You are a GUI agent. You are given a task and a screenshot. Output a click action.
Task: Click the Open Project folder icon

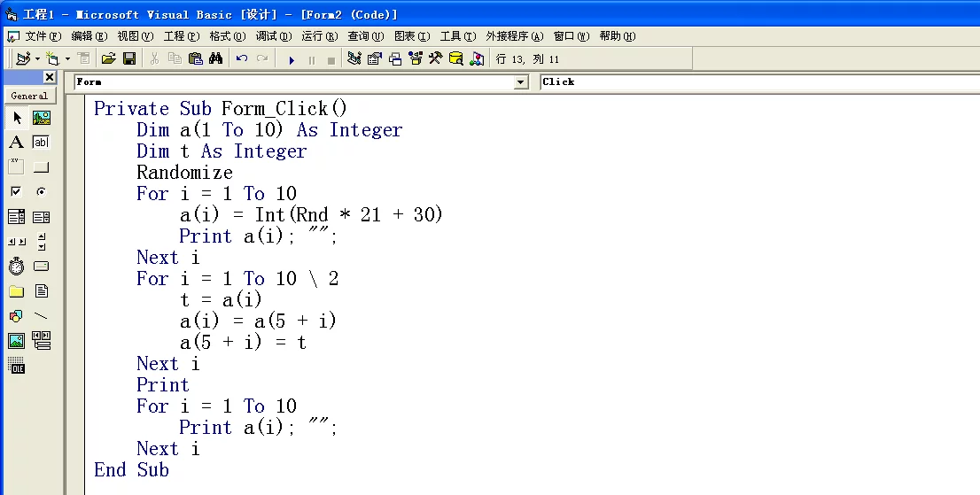[x=109, y=58]
